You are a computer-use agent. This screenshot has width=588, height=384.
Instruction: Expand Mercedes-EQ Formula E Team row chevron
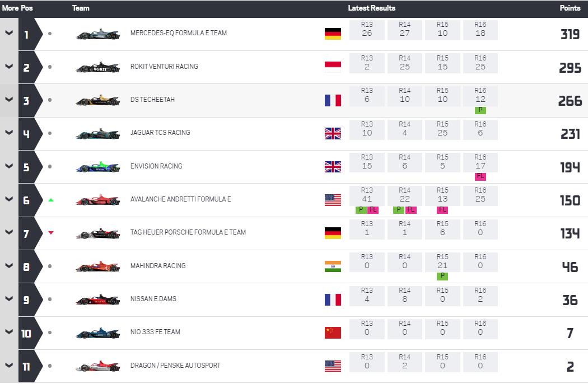[x=9, y=33]
